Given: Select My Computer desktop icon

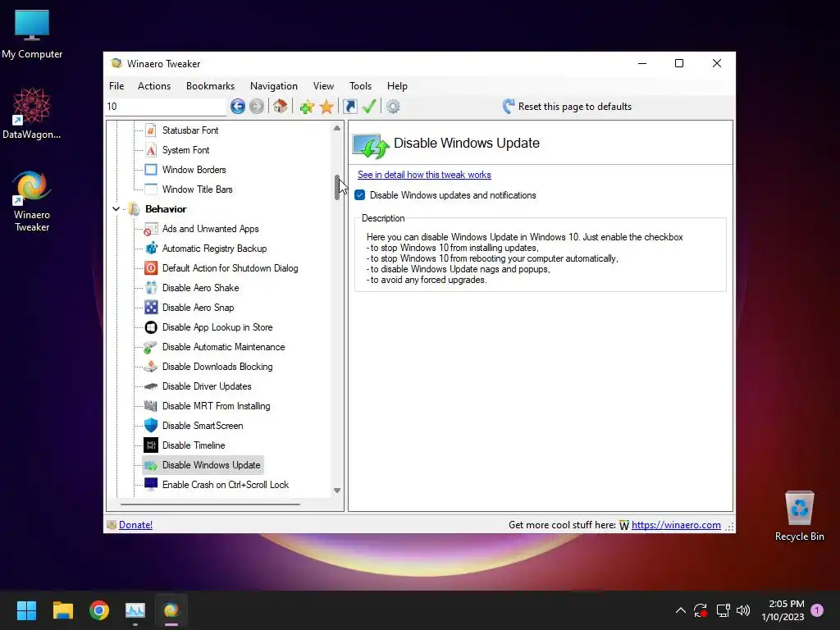Looking at the screenshot, I should coord(32,34).
